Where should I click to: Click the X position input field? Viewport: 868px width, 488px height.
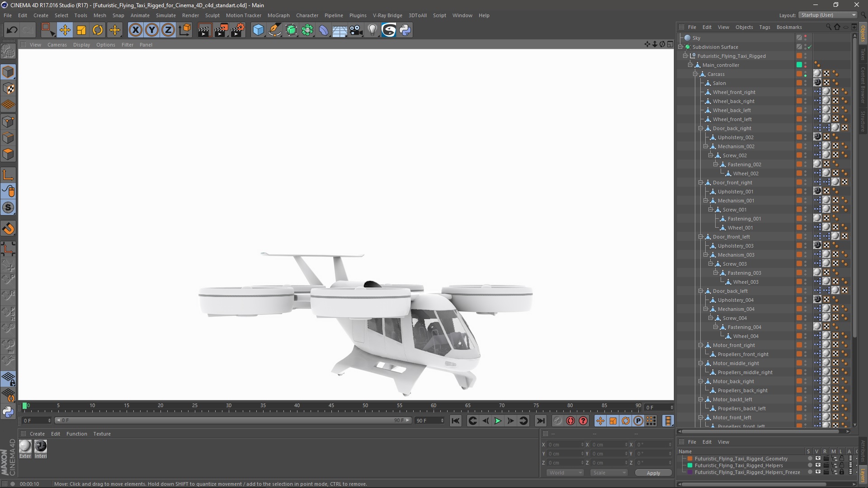click(x=565, y=445)
